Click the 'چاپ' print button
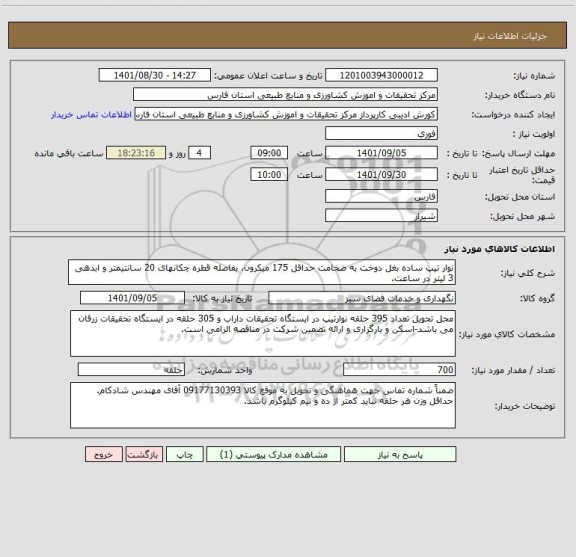576x557 pixels. tap(184, 454)
